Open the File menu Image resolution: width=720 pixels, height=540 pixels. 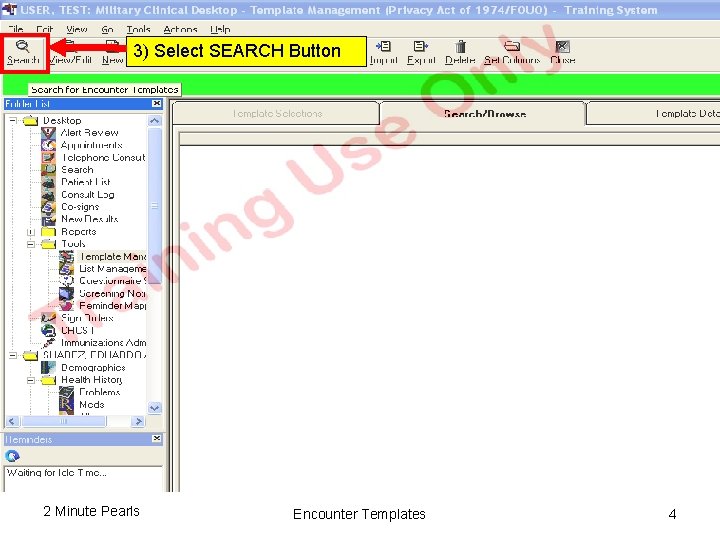pyautogui.click(x=15, y=29)
